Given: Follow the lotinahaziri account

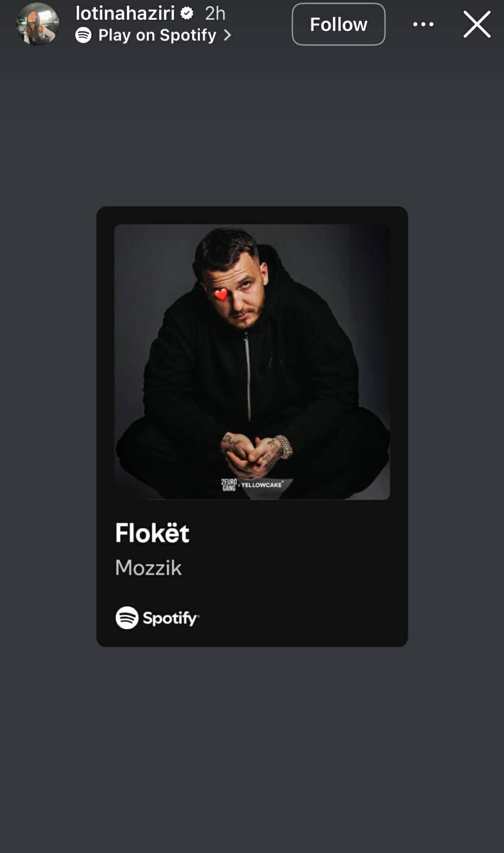Looking at the screenshot, I should (338, 24).
